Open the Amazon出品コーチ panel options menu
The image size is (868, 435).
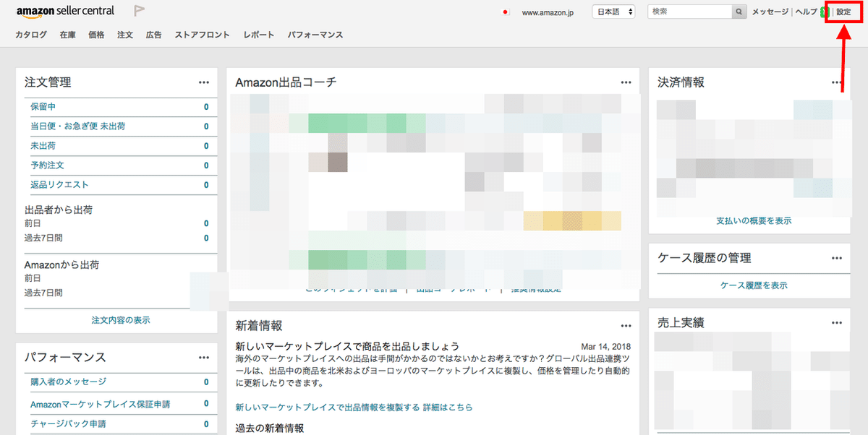[626, 82]
